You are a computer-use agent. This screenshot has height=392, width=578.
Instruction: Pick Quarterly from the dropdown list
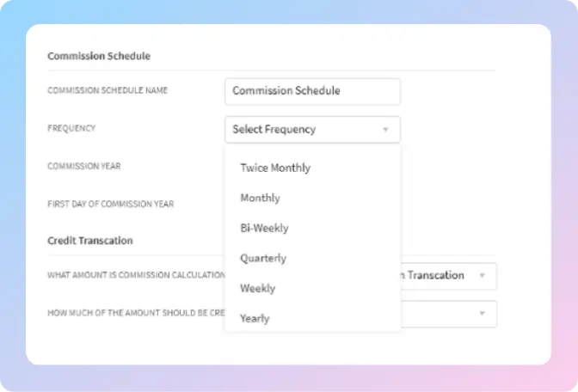263,258
